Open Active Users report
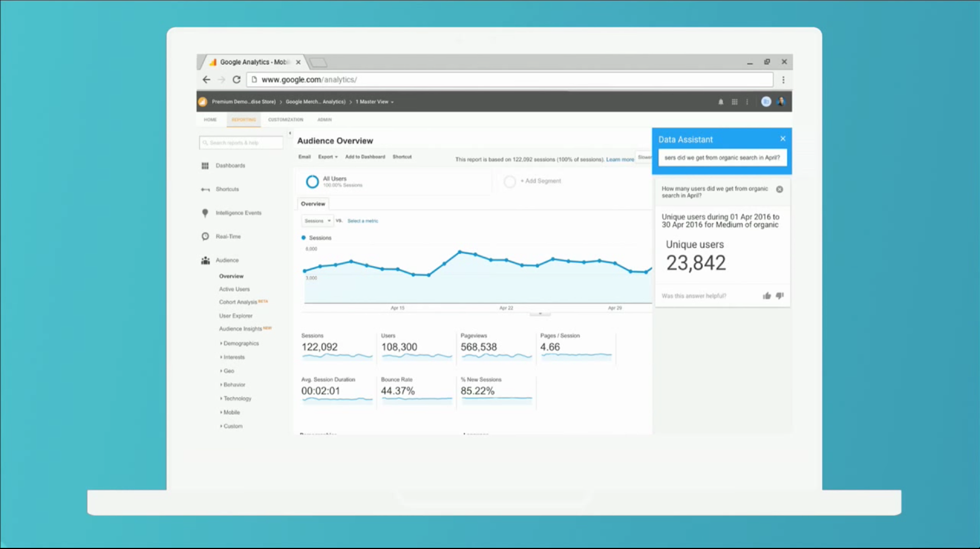980x549 pixels. [x=234, y=290]
